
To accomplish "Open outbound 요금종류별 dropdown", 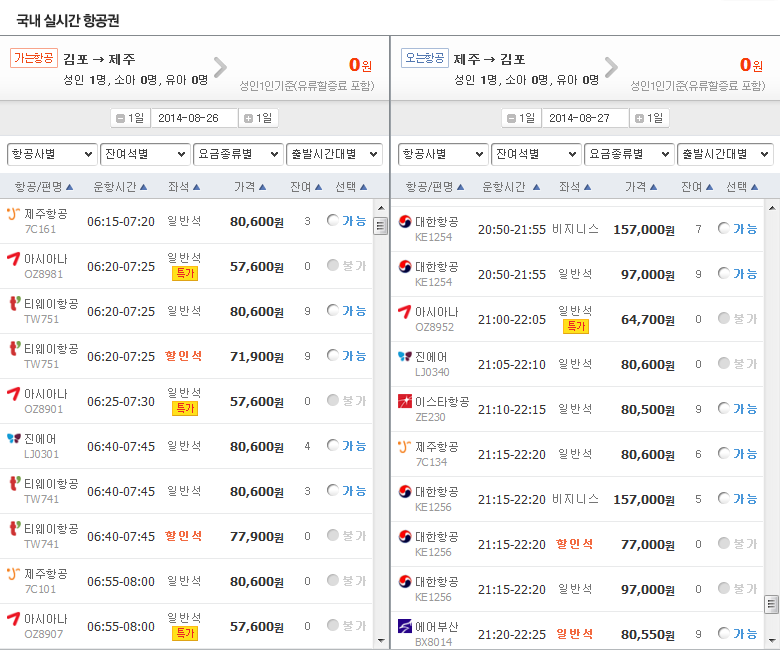I will point(238,154).
